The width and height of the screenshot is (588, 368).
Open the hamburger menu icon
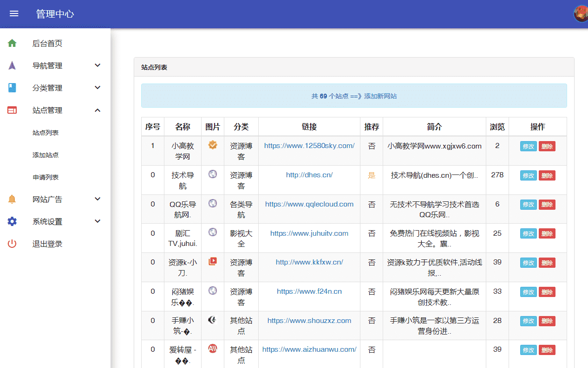pyautogui.click(x=14, y=14)
